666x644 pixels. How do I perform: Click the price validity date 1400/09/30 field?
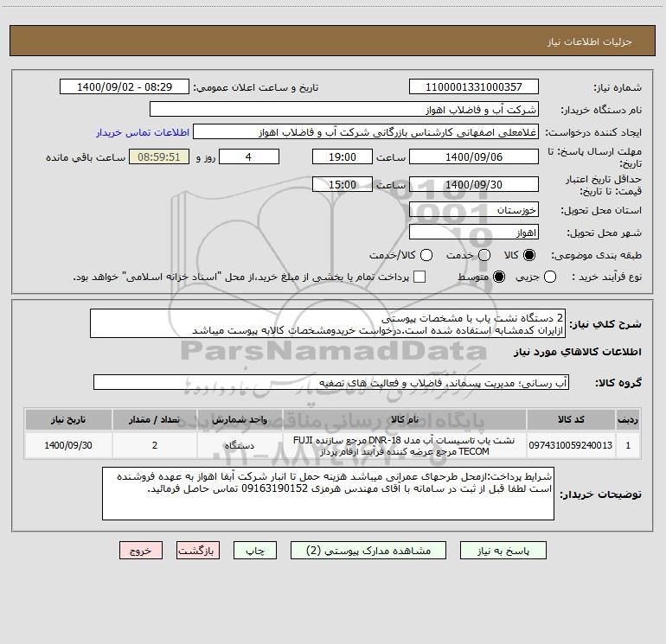point(474,184)
